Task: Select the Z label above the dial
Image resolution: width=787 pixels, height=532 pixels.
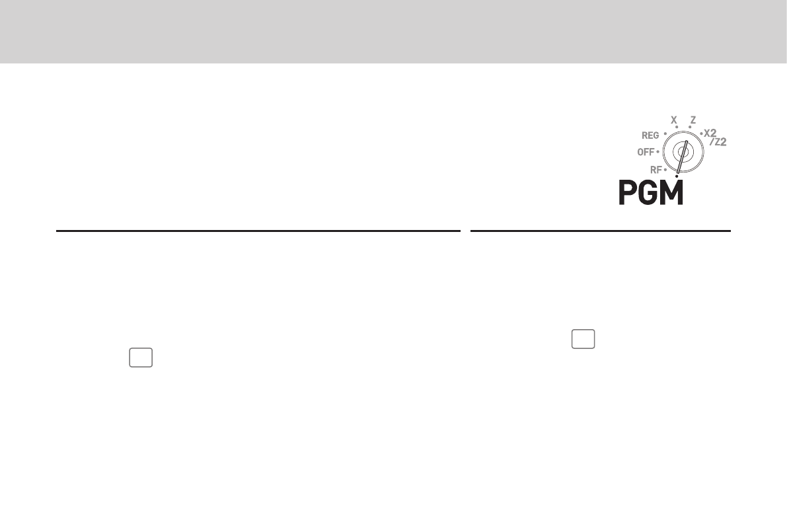Action: click(693, 120)
